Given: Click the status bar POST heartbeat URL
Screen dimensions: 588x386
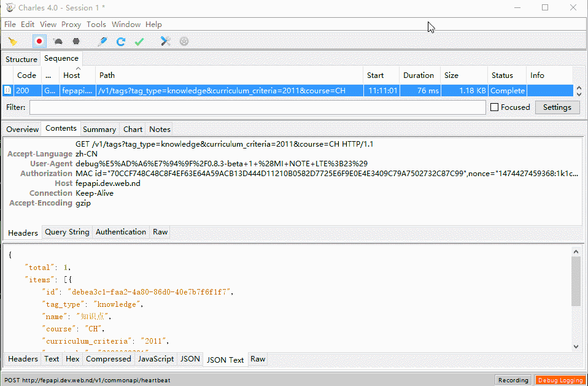Looking at the screenshot, I should pyautogui.click(x=87, y=380).
